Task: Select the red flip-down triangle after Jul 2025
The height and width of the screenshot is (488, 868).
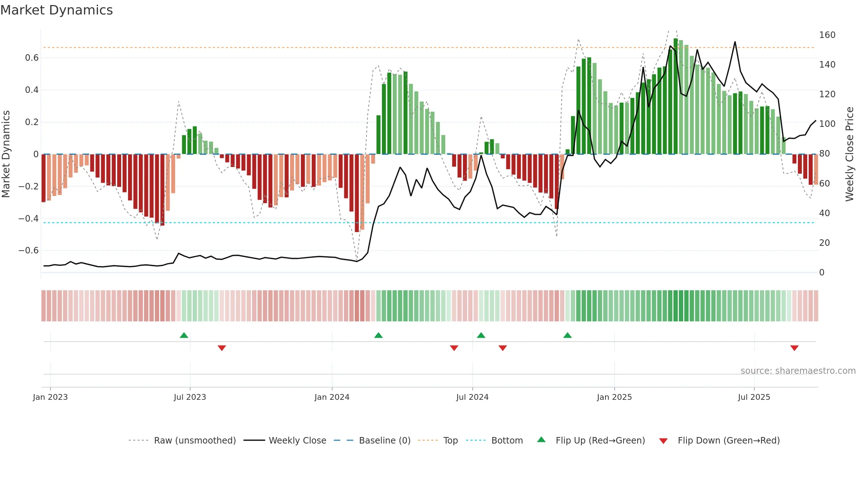Action: [794, 348]
